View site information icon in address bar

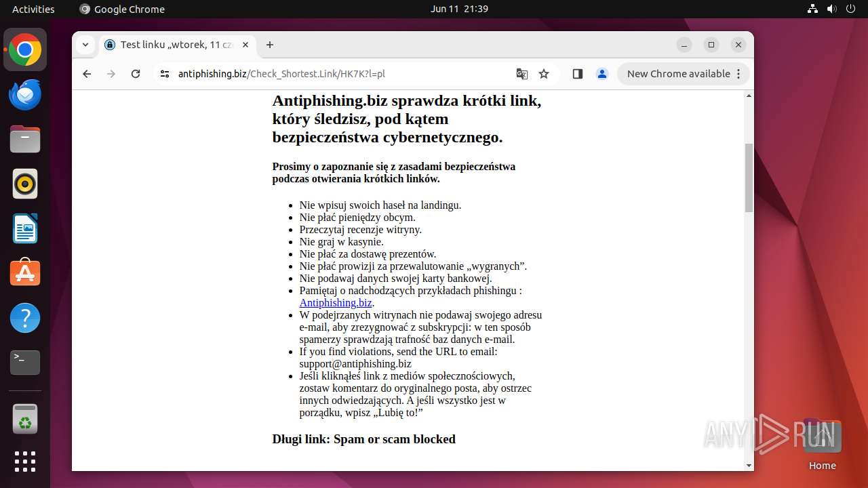(x=165, y=74)
